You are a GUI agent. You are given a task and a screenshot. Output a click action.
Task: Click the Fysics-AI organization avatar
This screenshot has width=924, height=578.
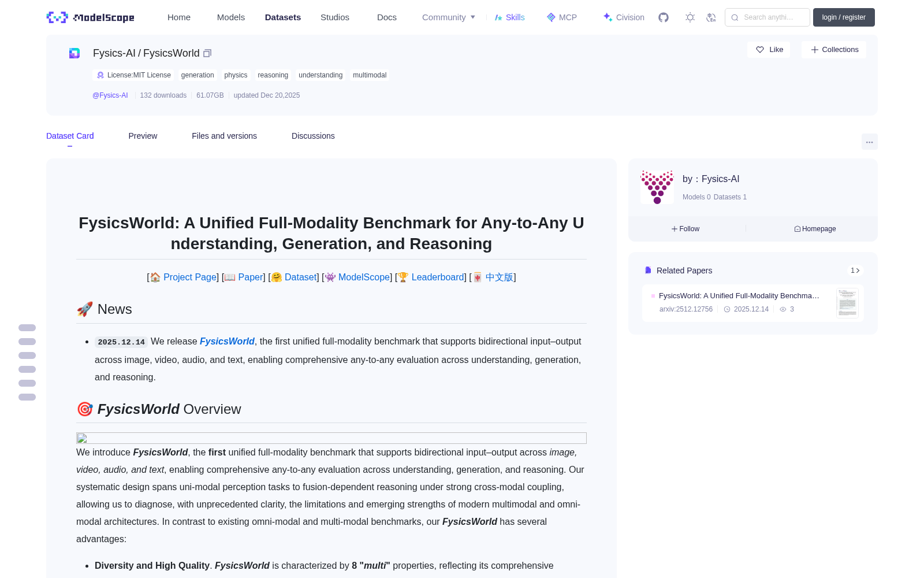(x=657, y=187)
